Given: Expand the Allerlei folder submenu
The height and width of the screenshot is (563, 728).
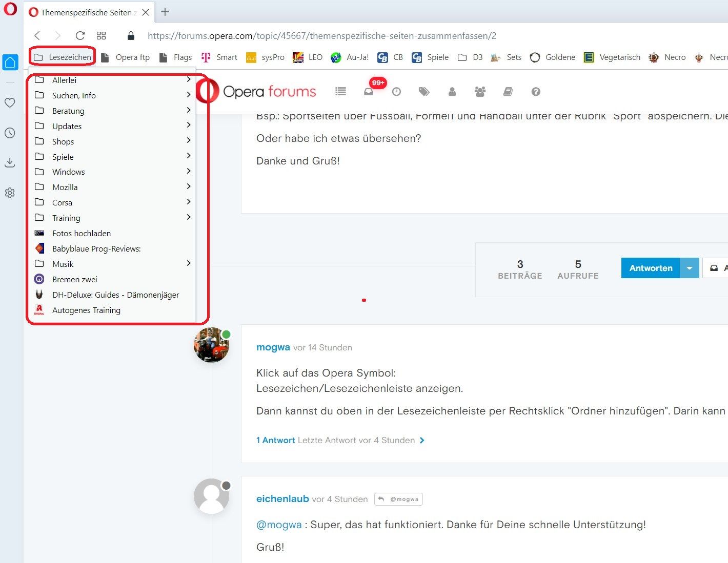Looking at the screenshot, I should [113, 80].
